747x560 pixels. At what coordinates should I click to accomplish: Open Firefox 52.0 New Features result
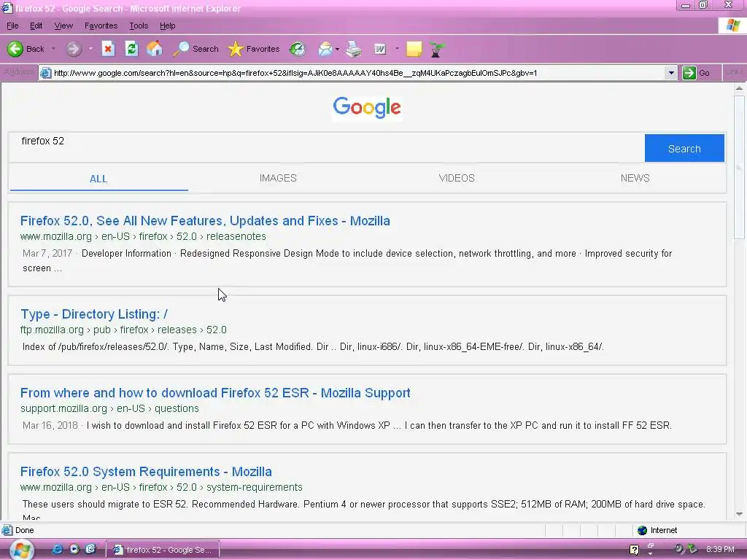(205, 221)
